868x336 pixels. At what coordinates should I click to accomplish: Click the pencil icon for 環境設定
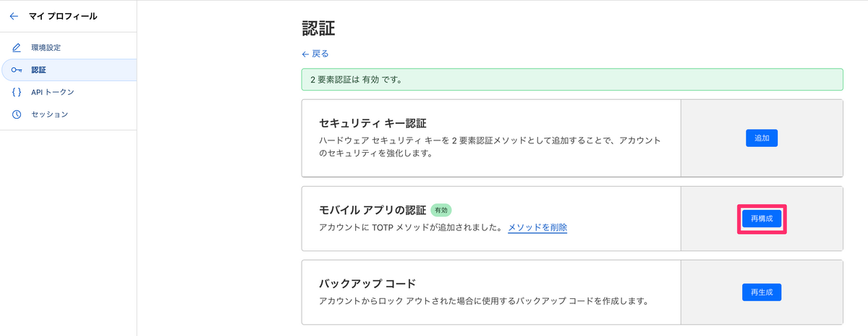[x=16, y=48]
